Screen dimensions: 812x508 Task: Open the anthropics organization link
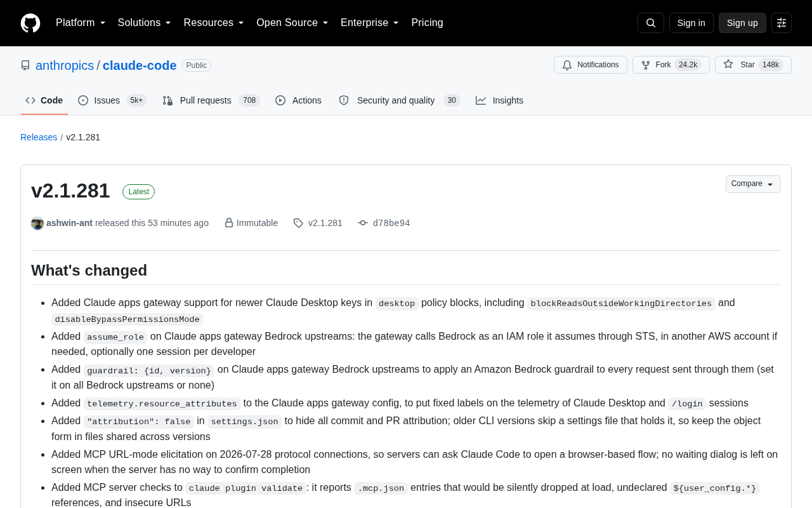tap(65, 65)
